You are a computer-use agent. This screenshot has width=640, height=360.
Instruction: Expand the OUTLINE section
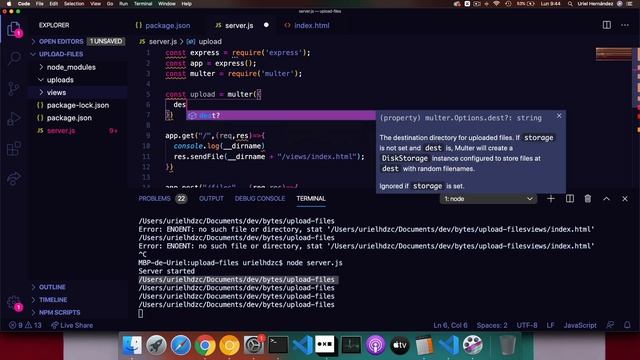pos(52,287)
